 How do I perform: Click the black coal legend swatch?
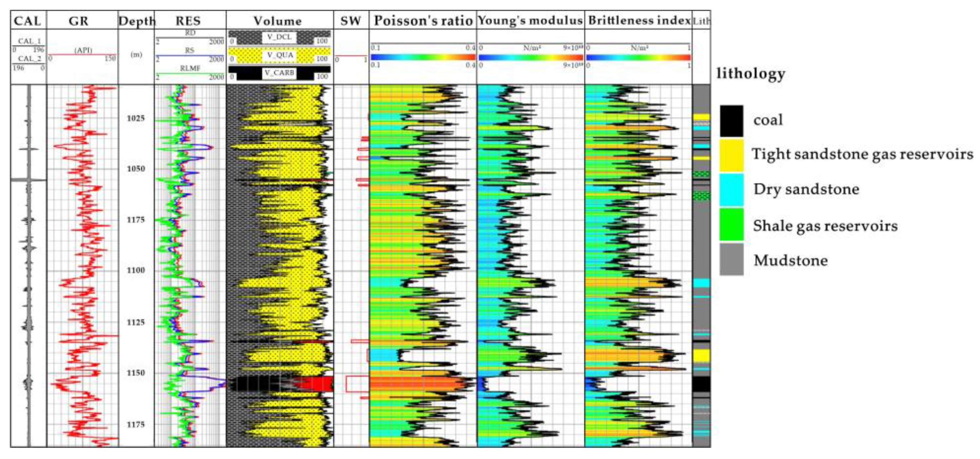[x=731, y=121]
